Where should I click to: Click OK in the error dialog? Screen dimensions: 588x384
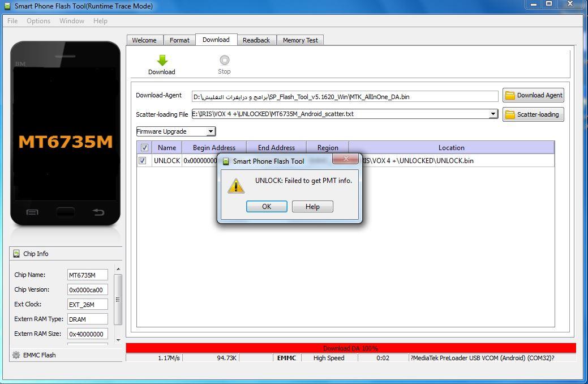point(267,207)
